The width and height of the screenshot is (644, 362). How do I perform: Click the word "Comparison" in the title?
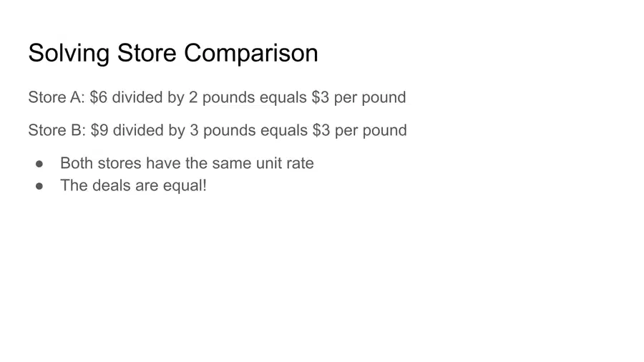coord(251,54)
